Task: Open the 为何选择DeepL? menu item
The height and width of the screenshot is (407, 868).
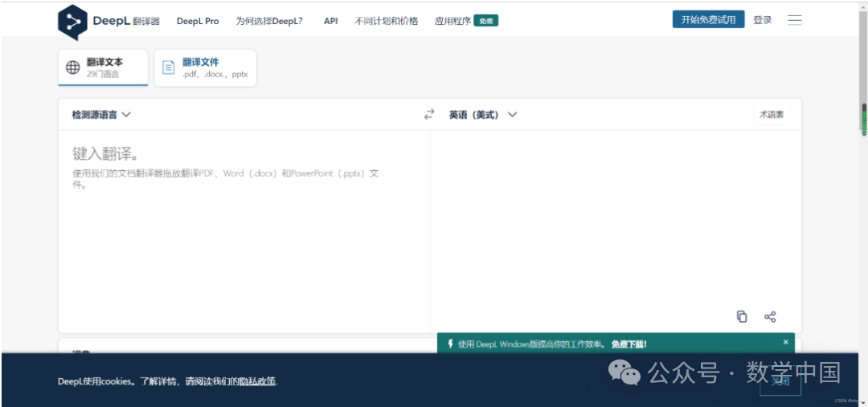Action: pos(269,21)
